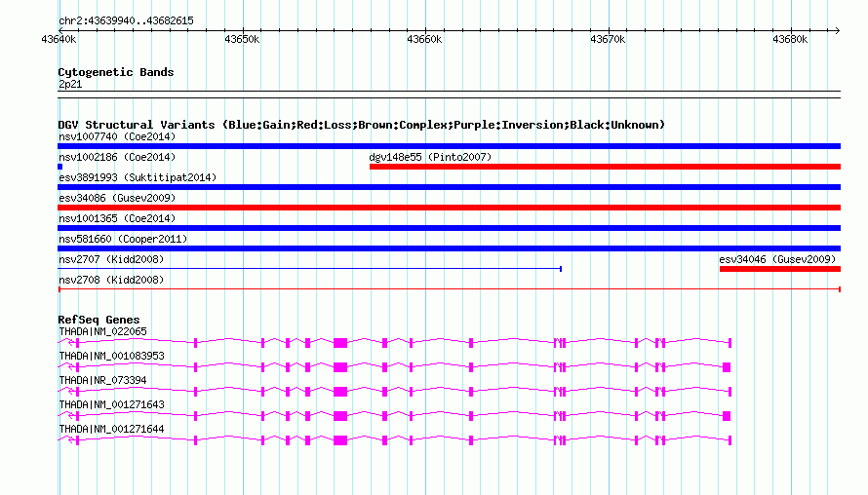868x495 pixels.
Task: Click the thin blue nsv2707 line
Action: tap(310, 269)
